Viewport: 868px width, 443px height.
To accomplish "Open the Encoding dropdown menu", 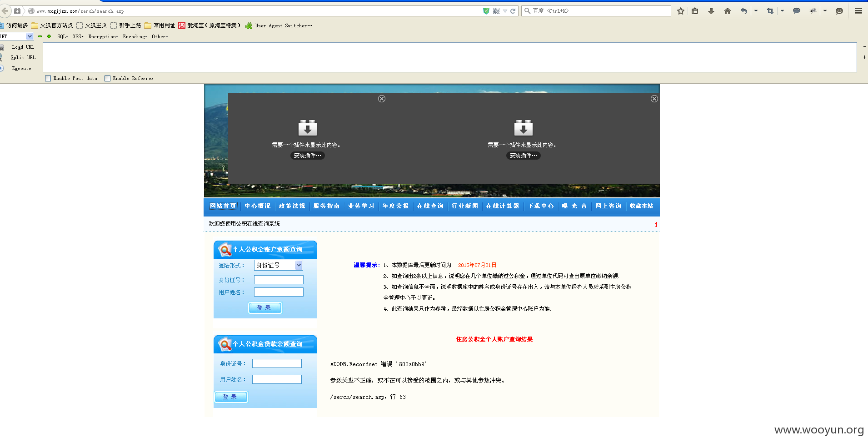I will point(135,36).
